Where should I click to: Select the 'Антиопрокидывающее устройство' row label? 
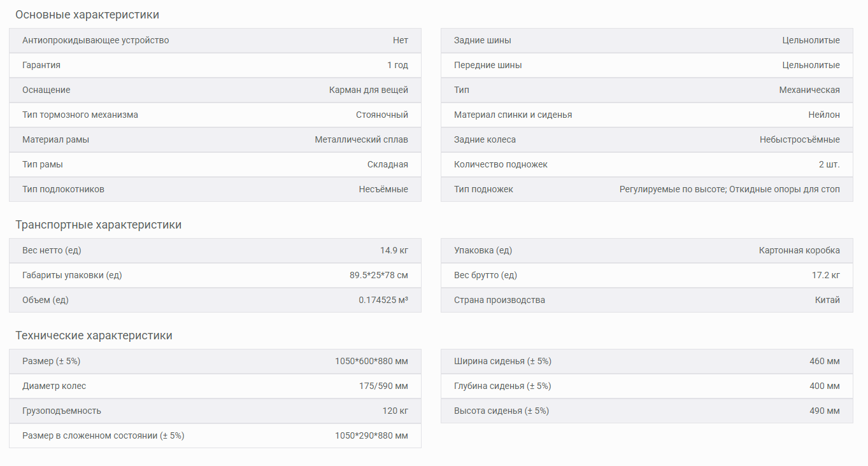(96, 40)
